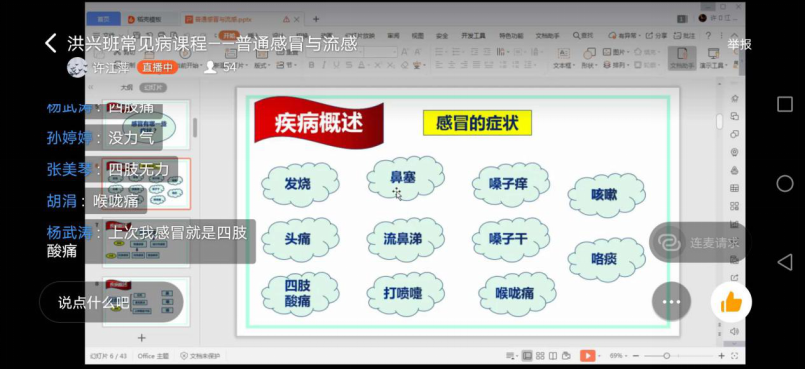
Task: Tap the 举报 report button
Action: pos(739,44)
